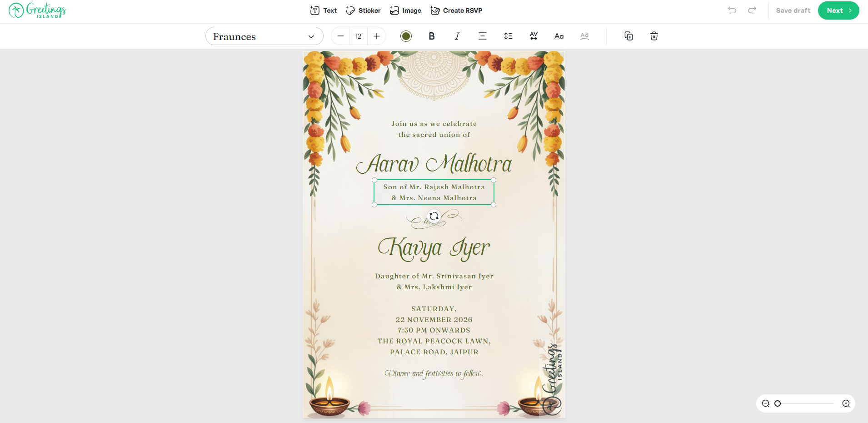Add an Image to the card

tap(405, 10)
